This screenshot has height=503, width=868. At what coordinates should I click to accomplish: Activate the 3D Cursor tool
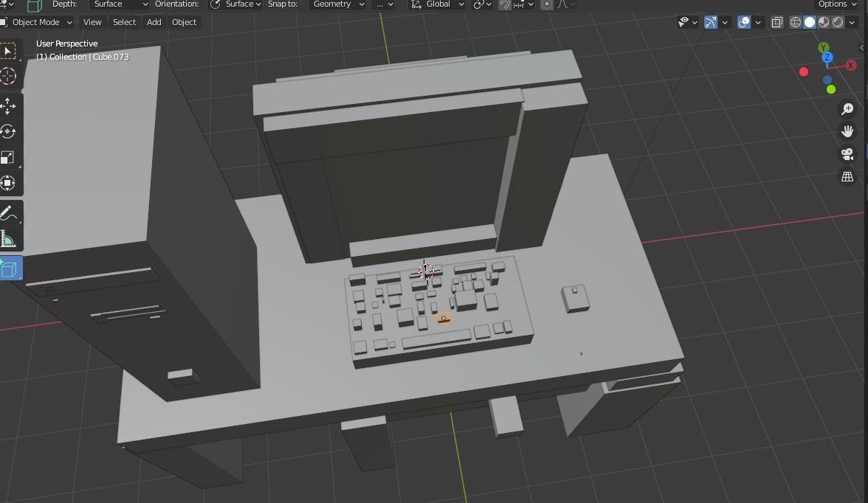tap(8, 76)
